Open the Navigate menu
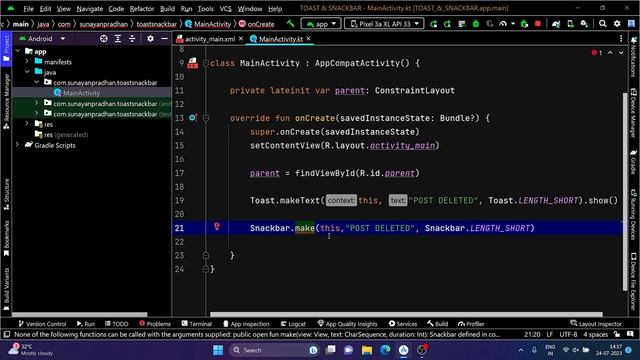Viewport: 640px width, 360px height. click(x=89, y=8)
